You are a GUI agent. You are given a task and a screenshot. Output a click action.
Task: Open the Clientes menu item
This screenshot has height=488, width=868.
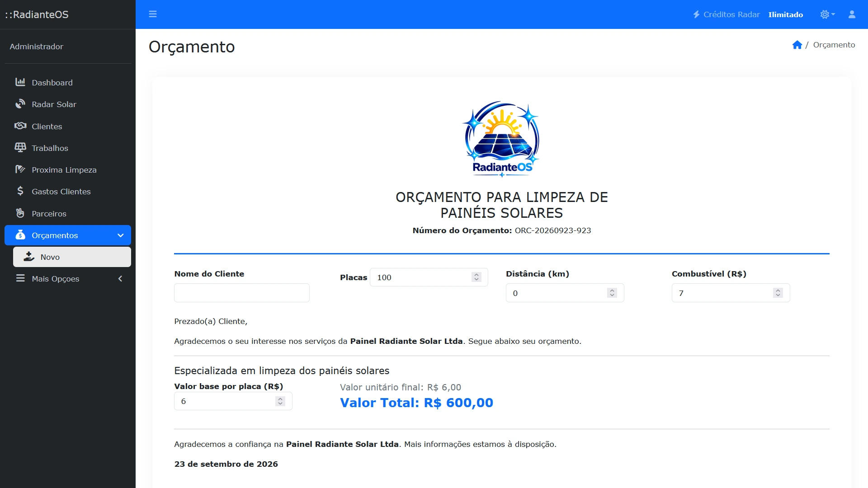(68, 126)
